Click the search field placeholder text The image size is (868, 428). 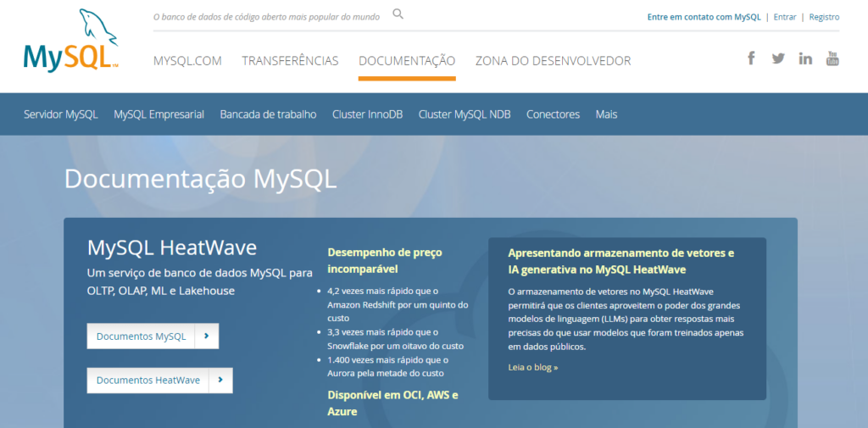point(266,17)
